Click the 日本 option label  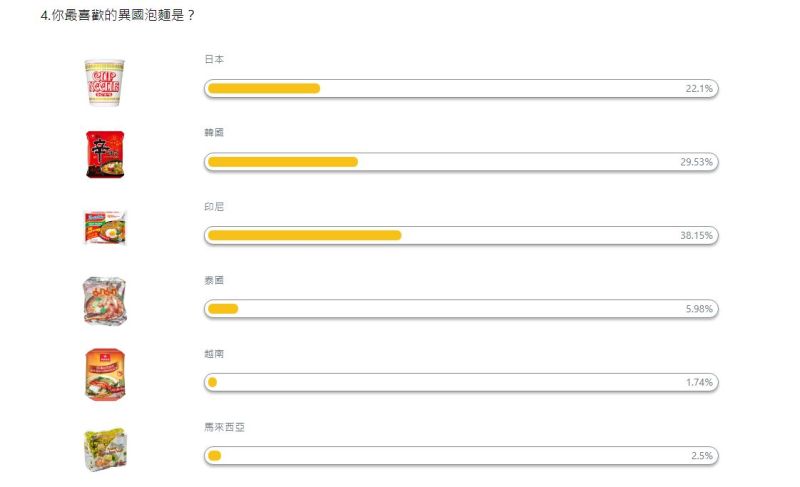click(214, 59)
